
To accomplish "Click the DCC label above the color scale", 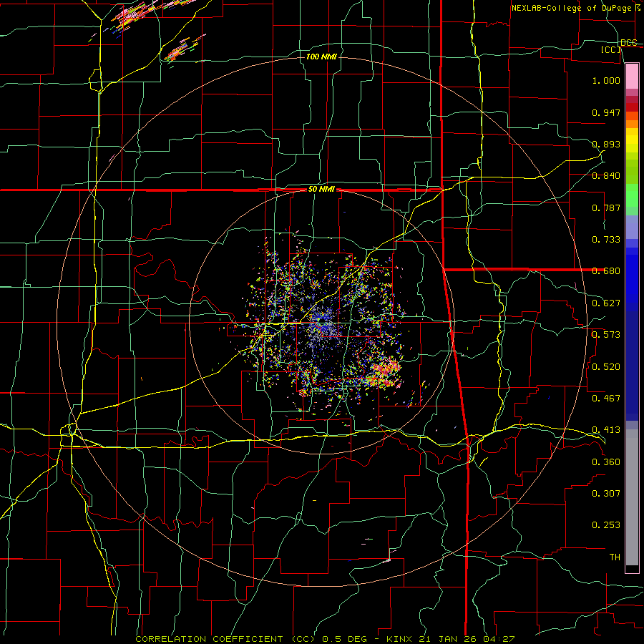I will click(629, 43).
